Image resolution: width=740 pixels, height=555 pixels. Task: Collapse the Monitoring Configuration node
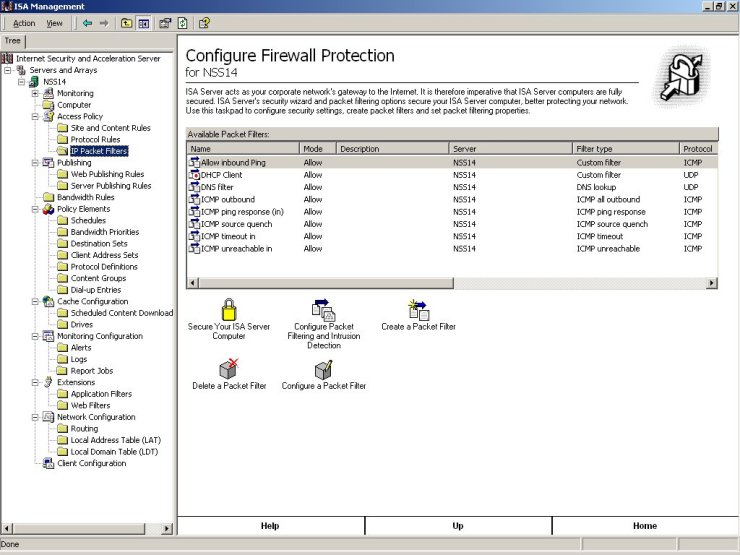tap(35, 336)
